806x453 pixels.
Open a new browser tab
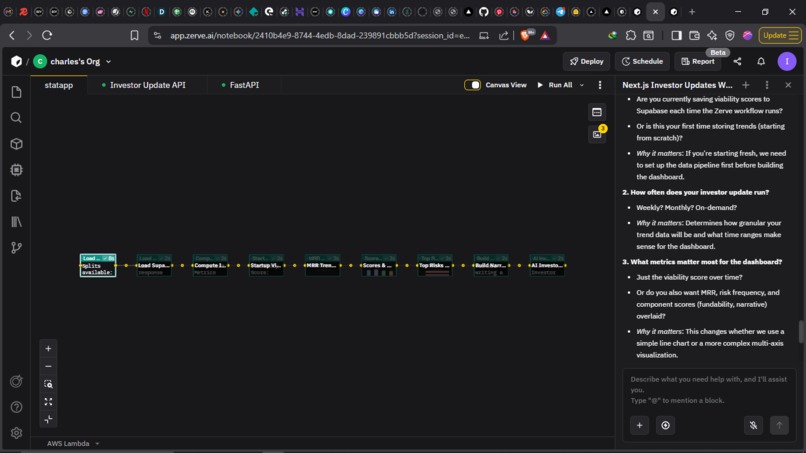692,12
